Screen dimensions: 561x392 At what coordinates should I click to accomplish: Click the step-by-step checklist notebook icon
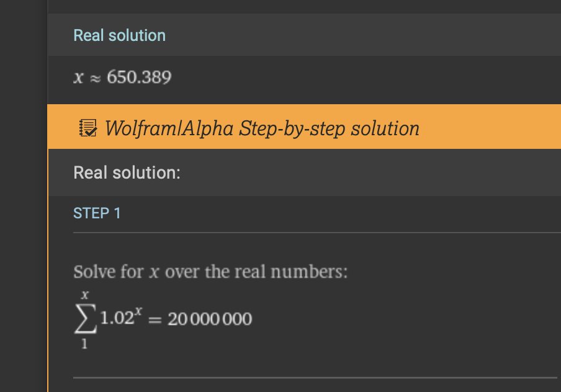88,128
